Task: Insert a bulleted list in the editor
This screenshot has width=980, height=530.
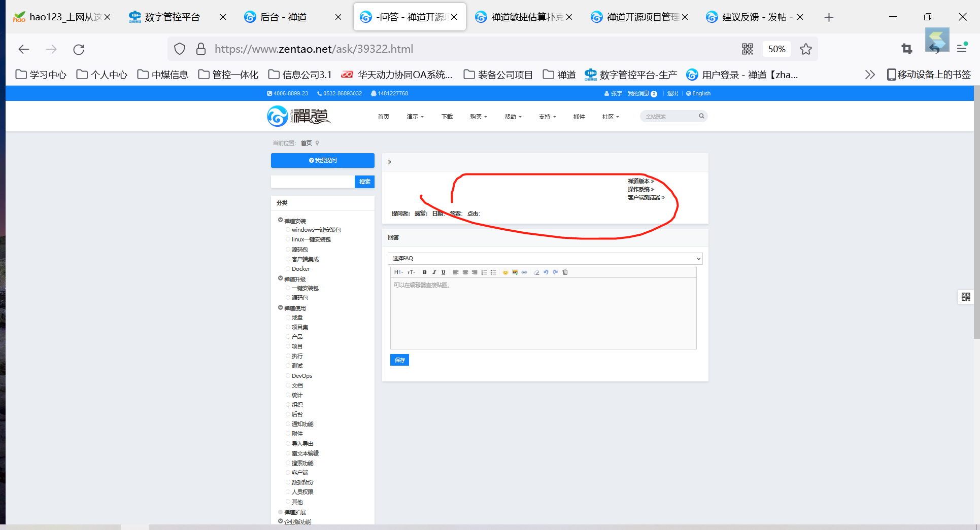Action: pyautogui.click(x=493, y=272)
